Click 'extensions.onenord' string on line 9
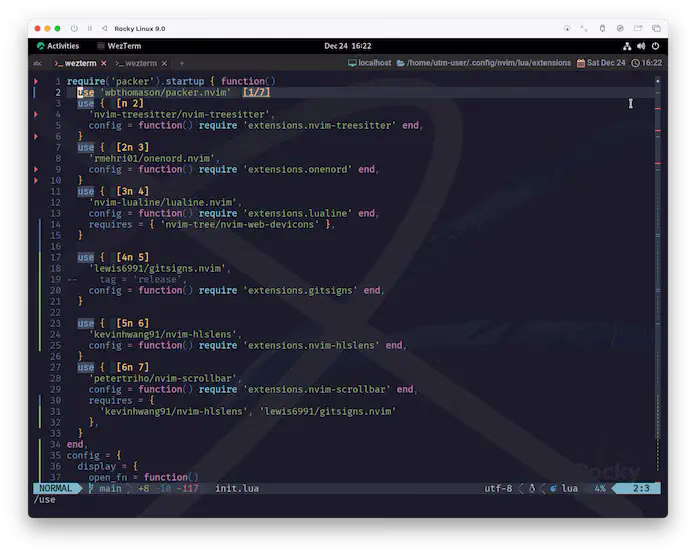Image resolution: width=696 pixels, height=555 pixels. point(297,170)
